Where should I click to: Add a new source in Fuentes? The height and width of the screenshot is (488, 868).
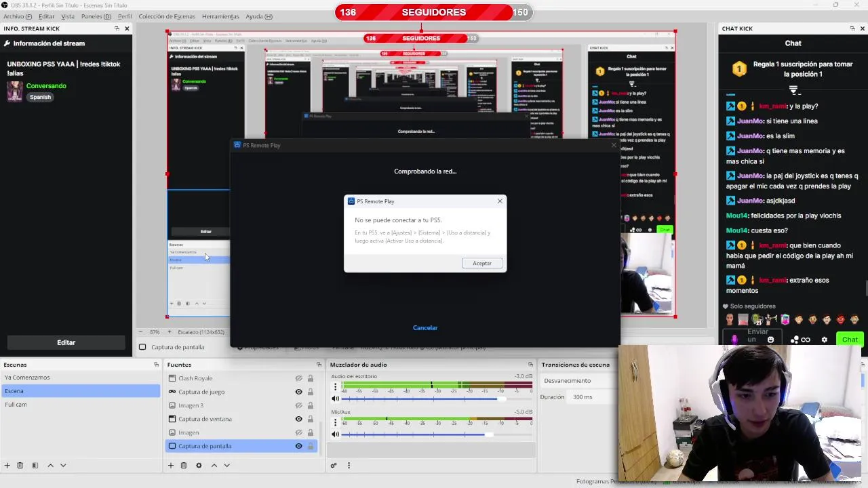click(x=171, y=466)
